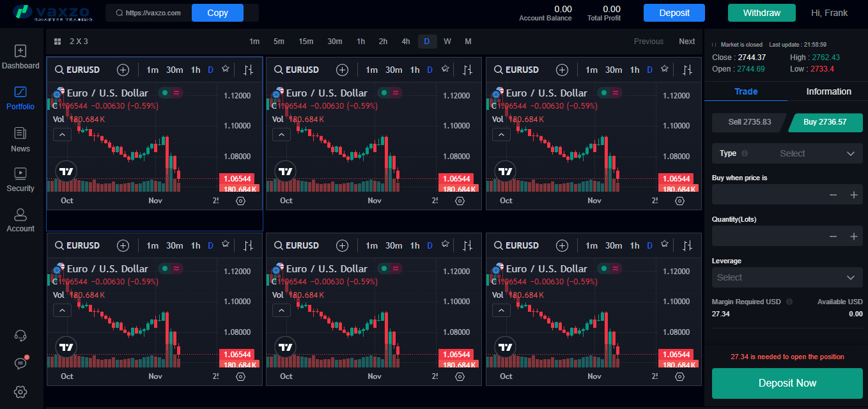Open the Account section

pos(20,220)
